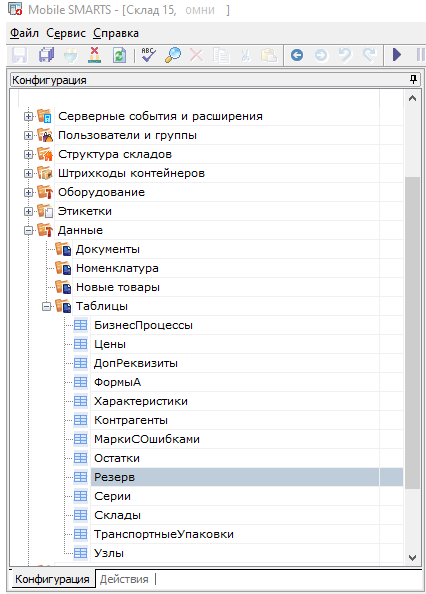Click the Copy toolbar icon
Viewport: 426px width, 594px height.
[221, 55]
